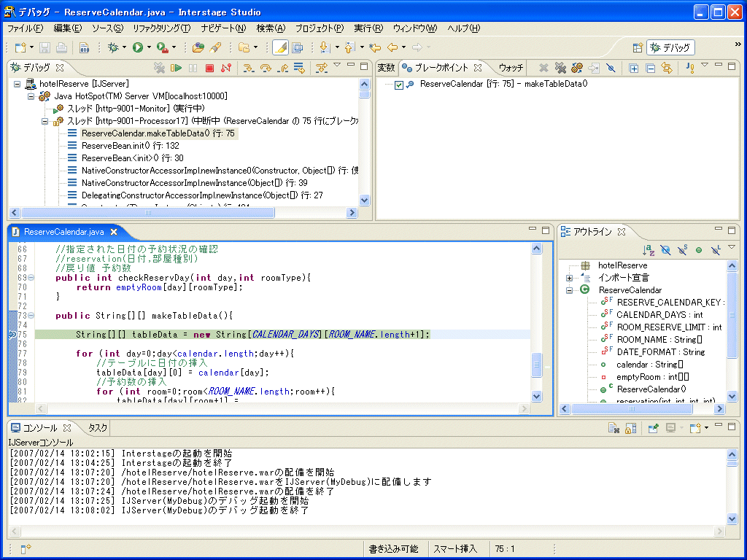Image resolution: width=747 pixels, height=560 pixels.
Task: Collapse the hotelReserve [IJServer] tree node
Action: point(18,85)
